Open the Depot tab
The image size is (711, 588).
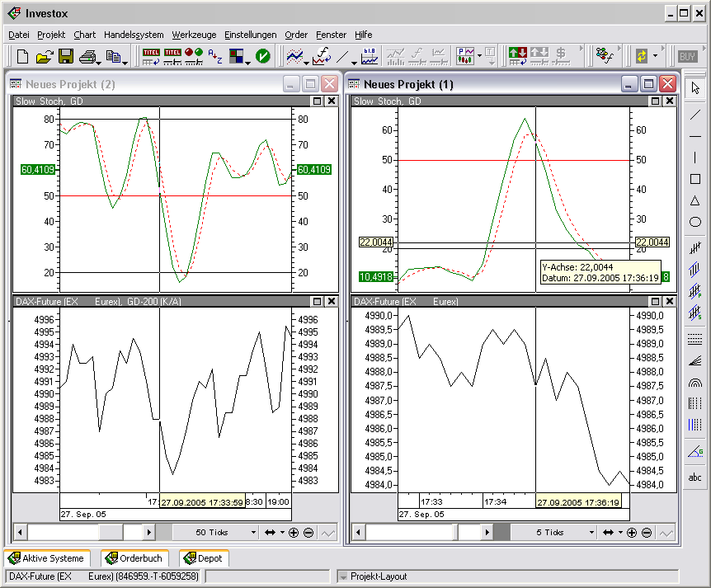(205, 558)
